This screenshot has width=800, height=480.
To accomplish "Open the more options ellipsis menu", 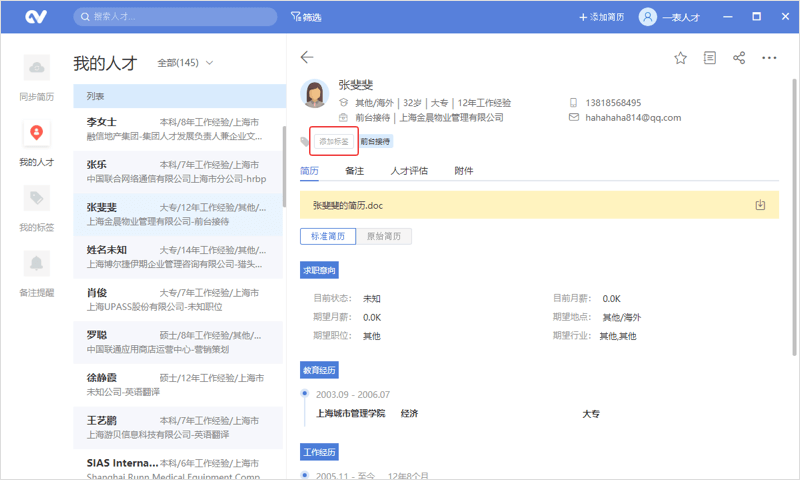I will pos(769,58).
